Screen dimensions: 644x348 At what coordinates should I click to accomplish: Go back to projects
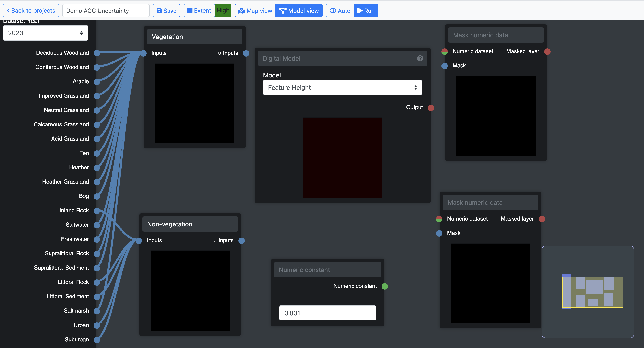[31, 11]
